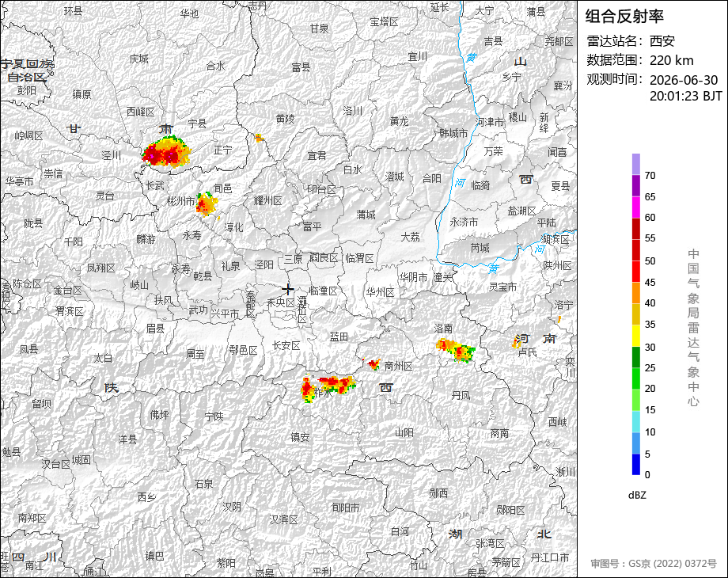728x578 pixels.
Task: Pick the purple 65–70 dBZ legend color
Action: (x=636, y=186)
